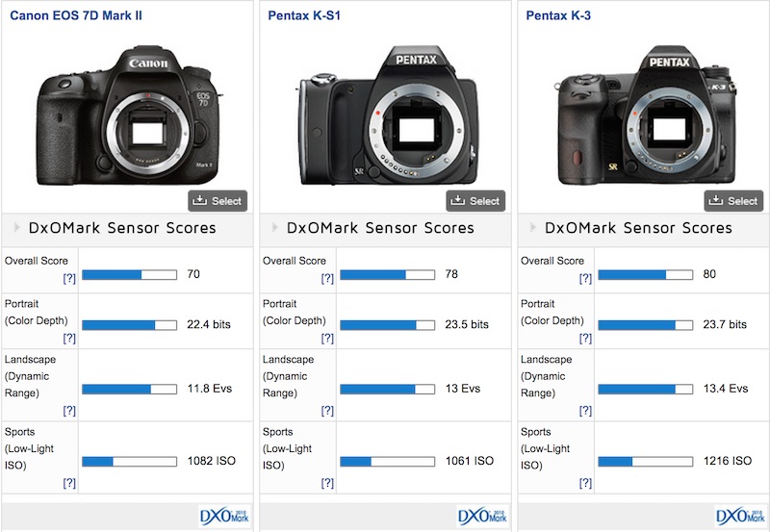Click Canon's 'DxOMark Sensor Scores' heading
Screen dimensions: 770x532
(x=122, y=228)
